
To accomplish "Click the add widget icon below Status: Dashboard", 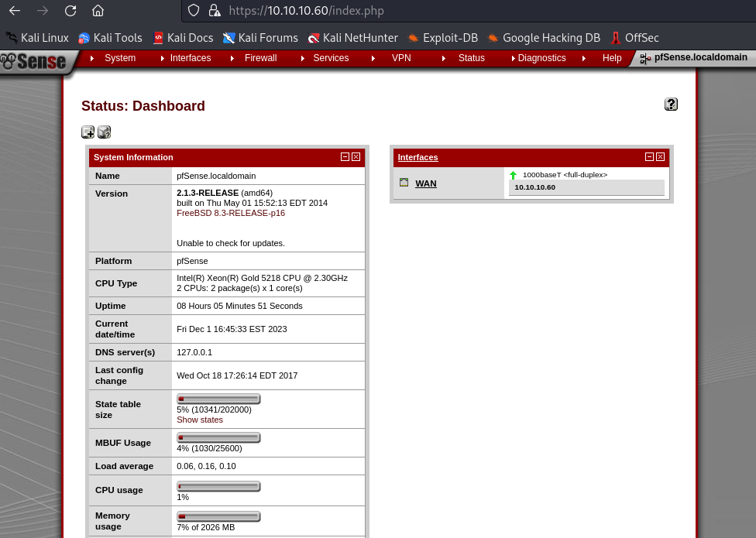I will coord(88,132).
